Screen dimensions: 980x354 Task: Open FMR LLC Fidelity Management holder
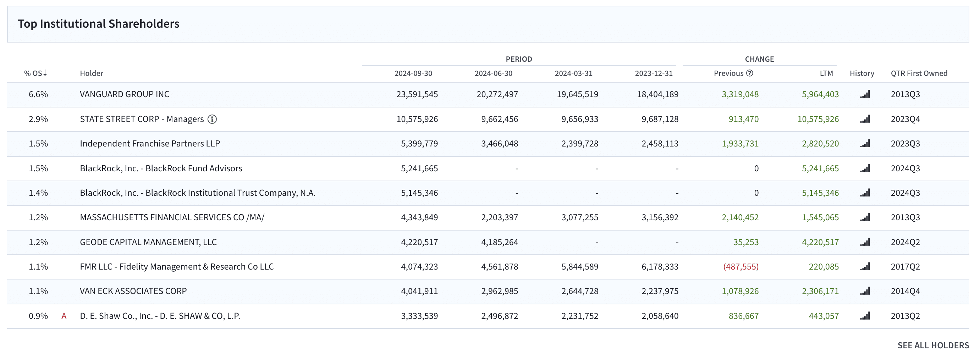(177, 266)
